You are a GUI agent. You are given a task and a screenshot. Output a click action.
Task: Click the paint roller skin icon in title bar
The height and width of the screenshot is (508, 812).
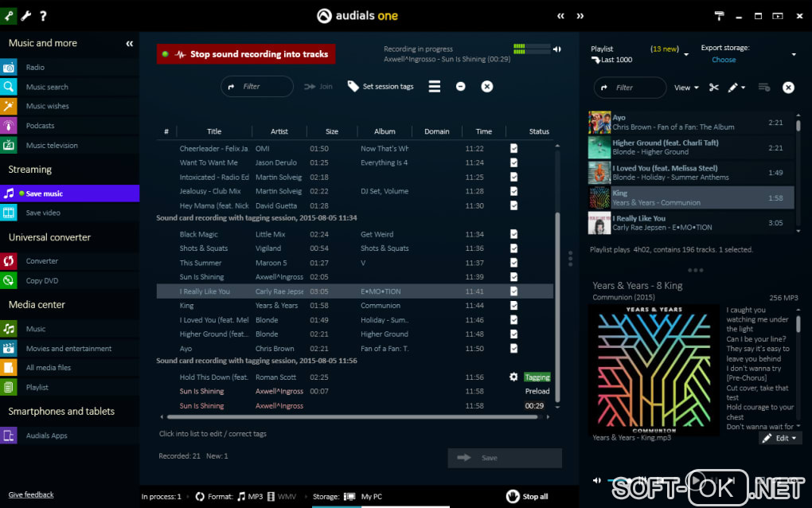720,16
